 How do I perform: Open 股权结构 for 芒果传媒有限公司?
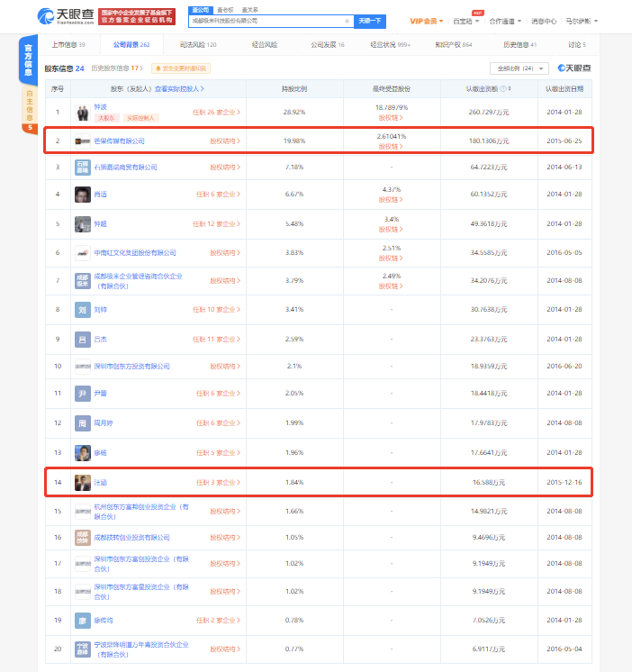click(225, 141)
